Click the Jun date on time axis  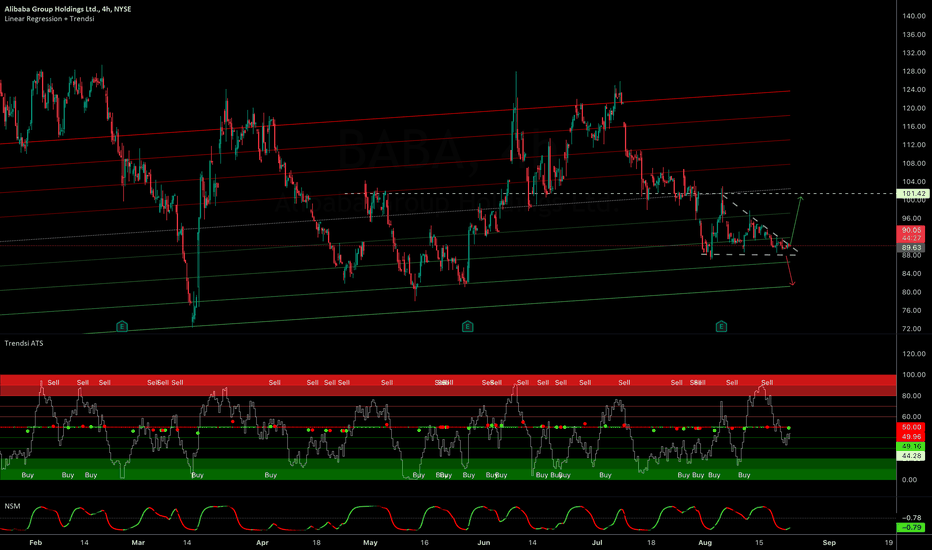pyautogui.click(x=484, y=542)
